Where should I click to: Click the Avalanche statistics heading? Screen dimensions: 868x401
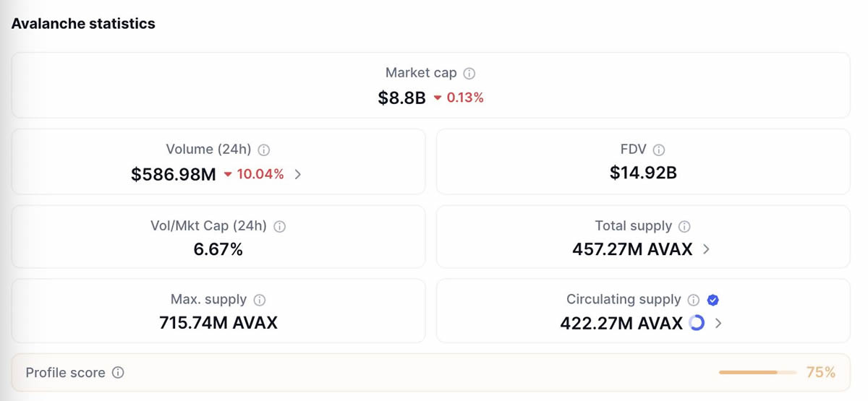pyautogui.click(x=83, y=23)
